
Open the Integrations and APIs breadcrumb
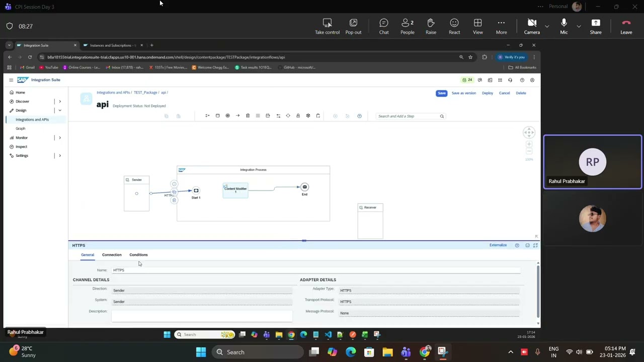click(113, 93)
